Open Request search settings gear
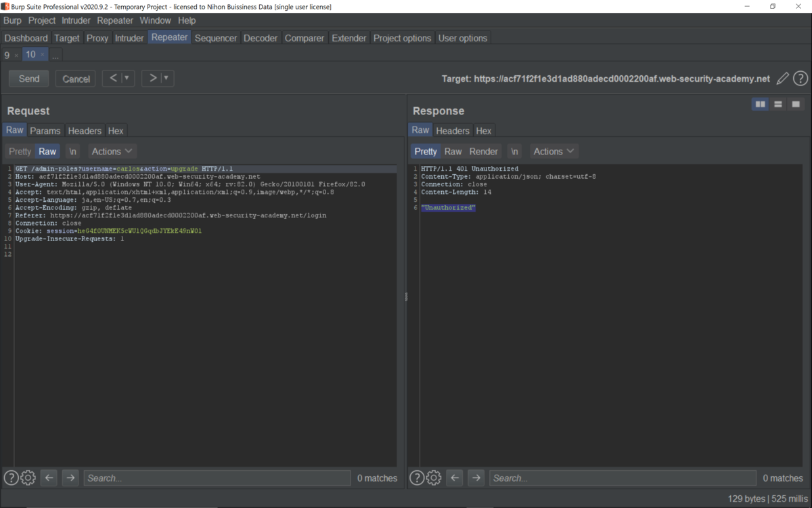 28,478
